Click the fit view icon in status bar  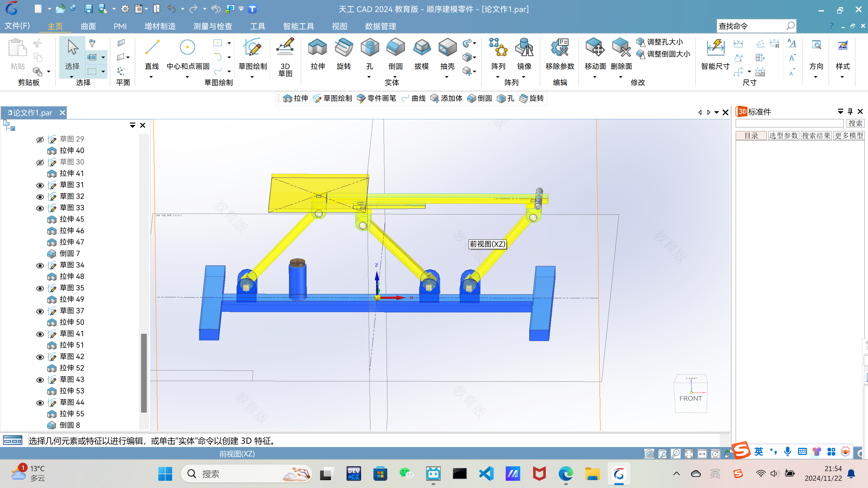[x=689, y=454]
